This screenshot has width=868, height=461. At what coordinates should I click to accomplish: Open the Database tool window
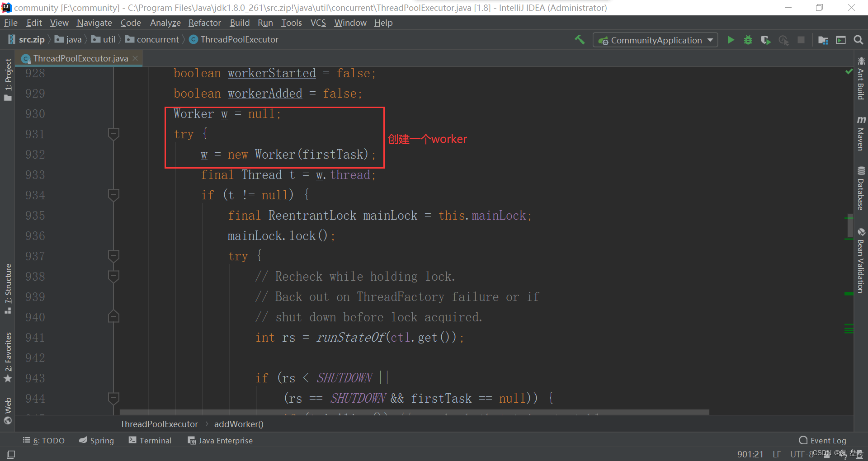coord(861,189)
